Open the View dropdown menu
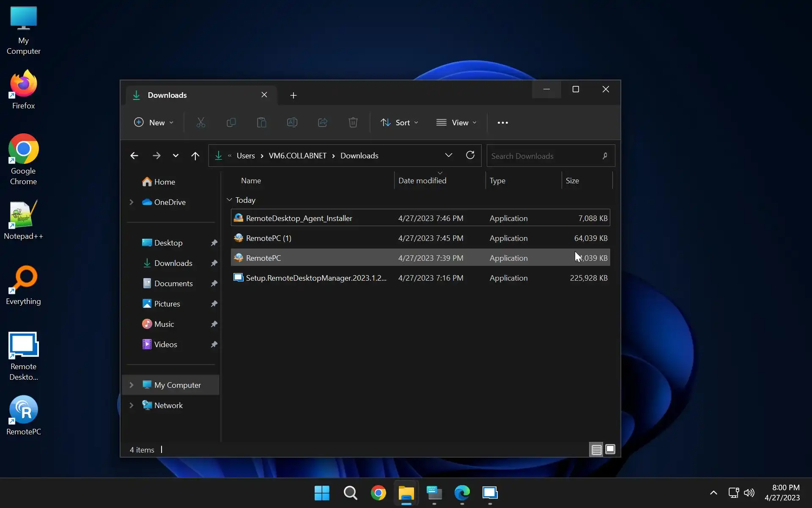Screen dimensions: 812x508 [x=456, y=123]
